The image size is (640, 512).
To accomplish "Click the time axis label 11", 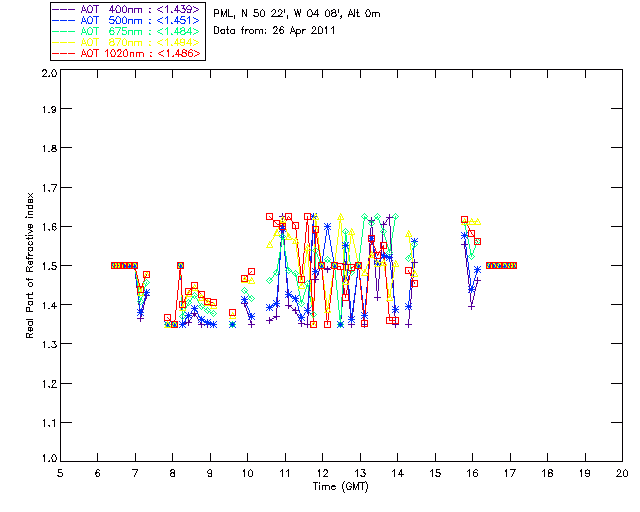I will [x=285, y=473].
